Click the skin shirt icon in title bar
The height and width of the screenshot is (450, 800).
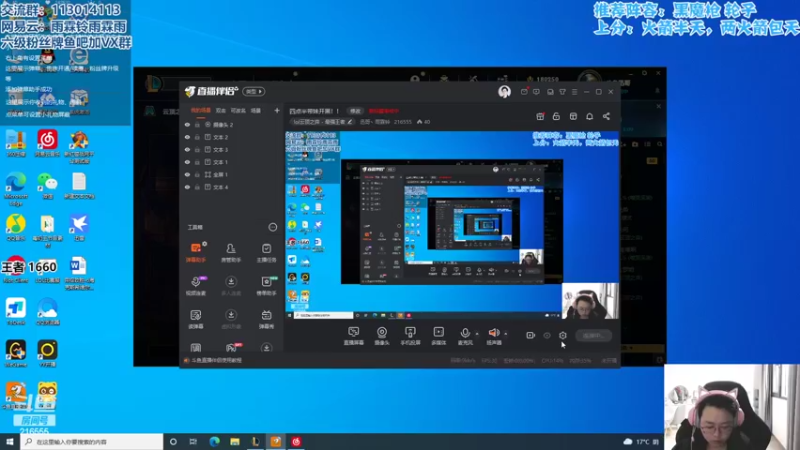point(562,92)
